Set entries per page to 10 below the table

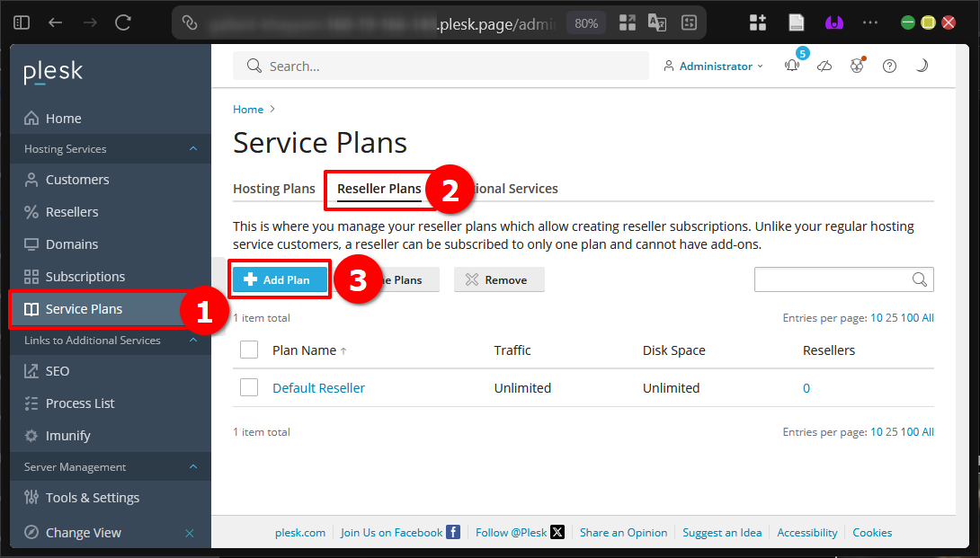[877, 432]
